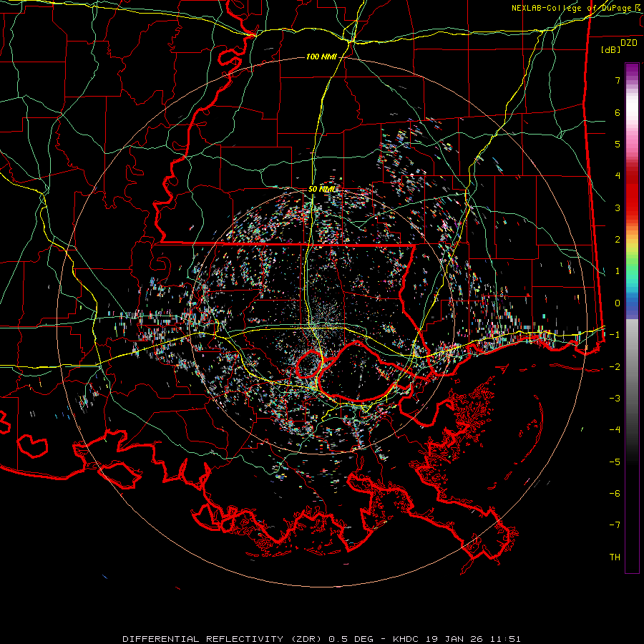The height and width of the screenshot is (644, 644).
Task: Click the legend value -7
Action: pos(615,525)
